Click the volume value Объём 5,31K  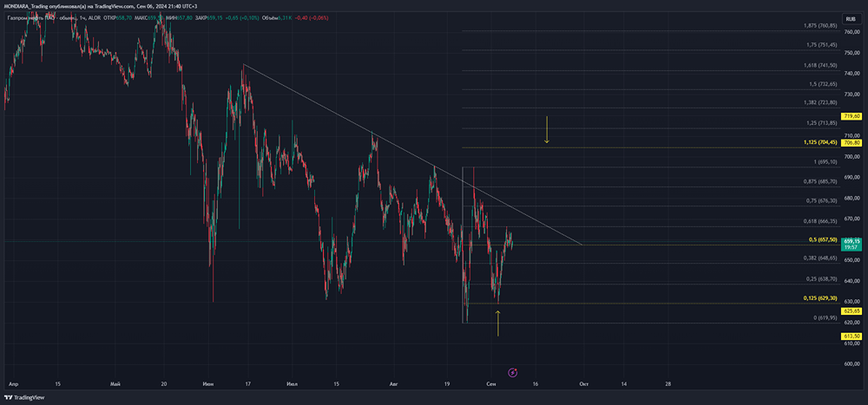pos(277,17)
